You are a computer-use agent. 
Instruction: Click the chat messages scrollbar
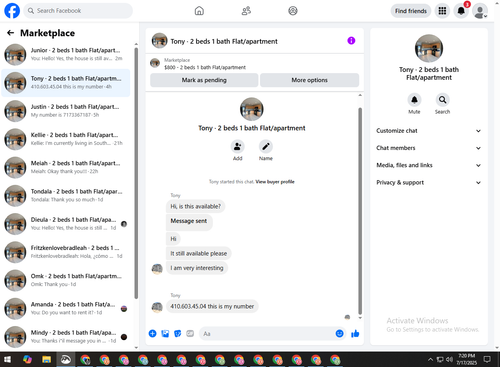pos(360,211)
